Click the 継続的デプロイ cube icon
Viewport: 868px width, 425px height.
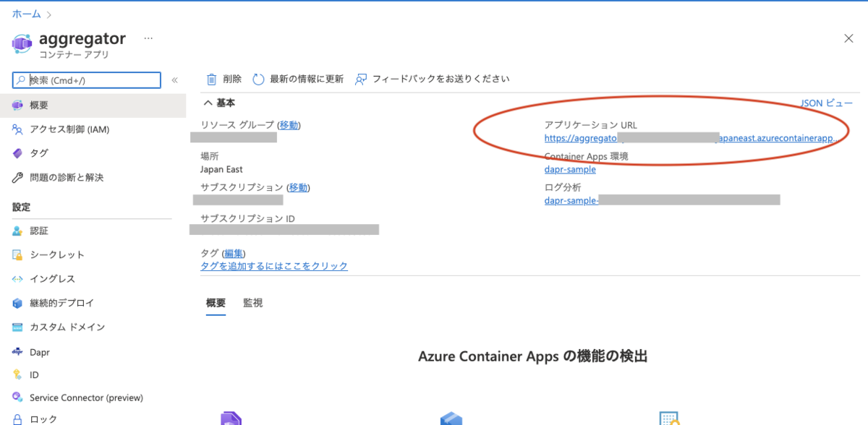tap(18, 303)
